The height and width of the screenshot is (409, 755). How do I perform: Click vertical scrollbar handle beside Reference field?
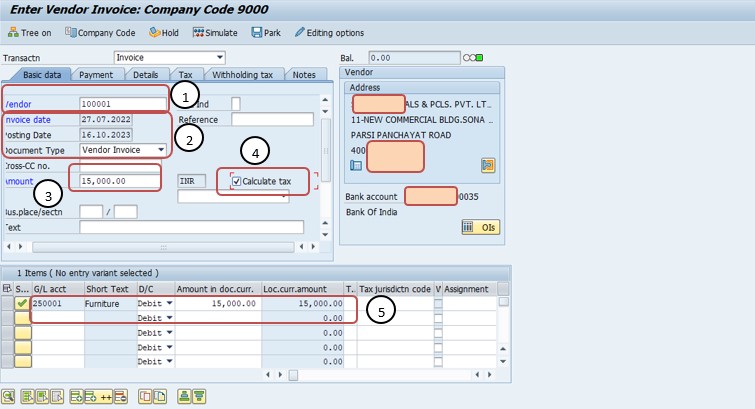pos(325,150)
